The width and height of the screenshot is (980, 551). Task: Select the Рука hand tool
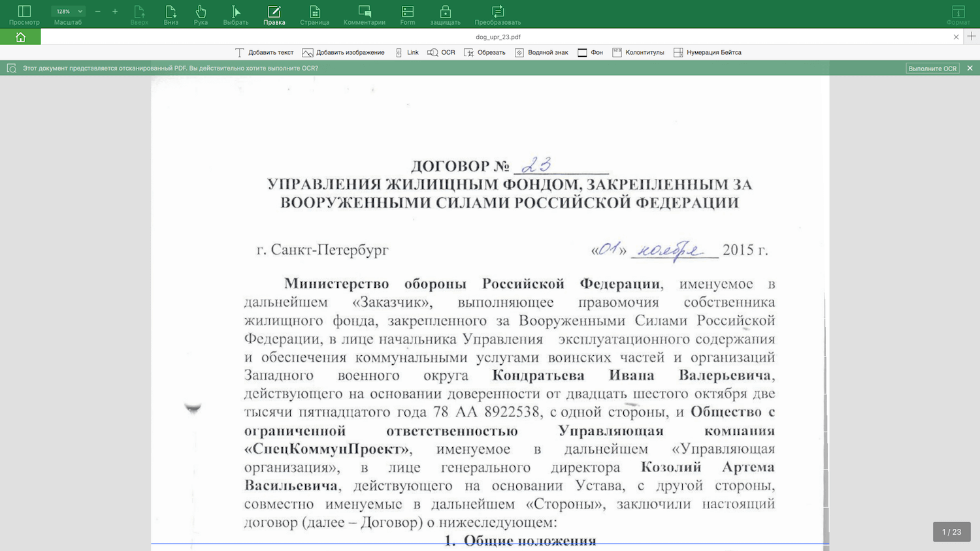(201, 15)
